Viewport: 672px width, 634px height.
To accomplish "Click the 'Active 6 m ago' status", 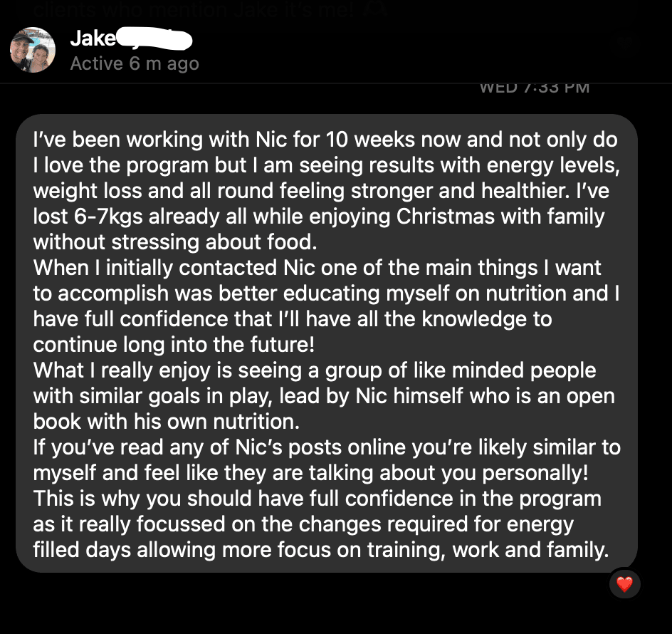I will tap(135, 63).
